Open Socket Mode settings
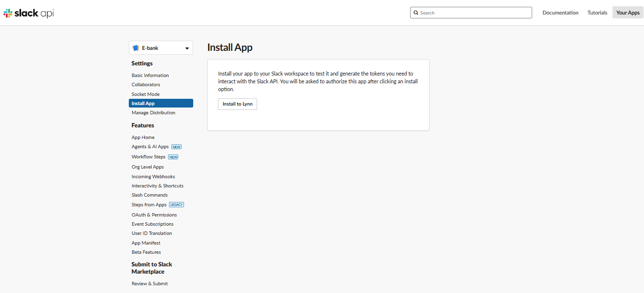Screen dimensions: 644x293 145,94
